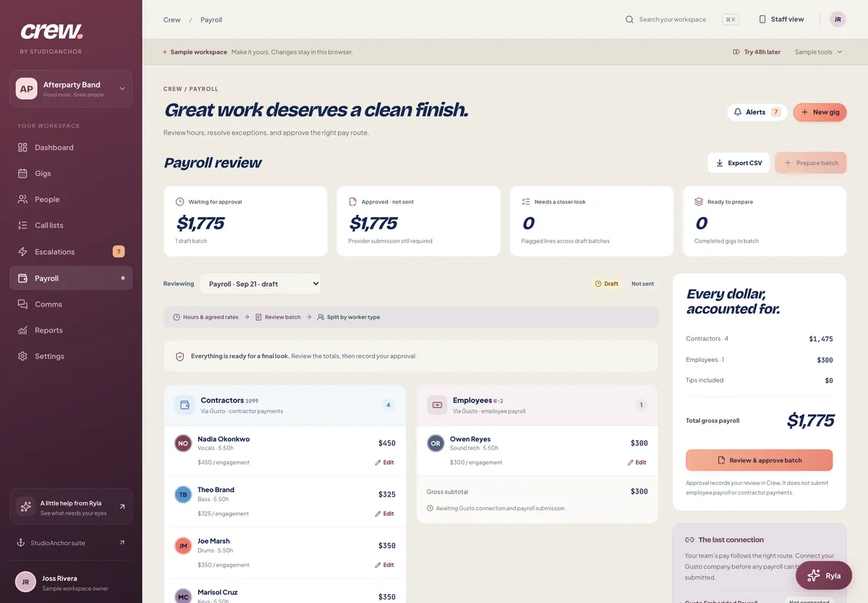Click the AP workspace avatar
The width and height of the screenshot is (868, 603).
(27, 89)
